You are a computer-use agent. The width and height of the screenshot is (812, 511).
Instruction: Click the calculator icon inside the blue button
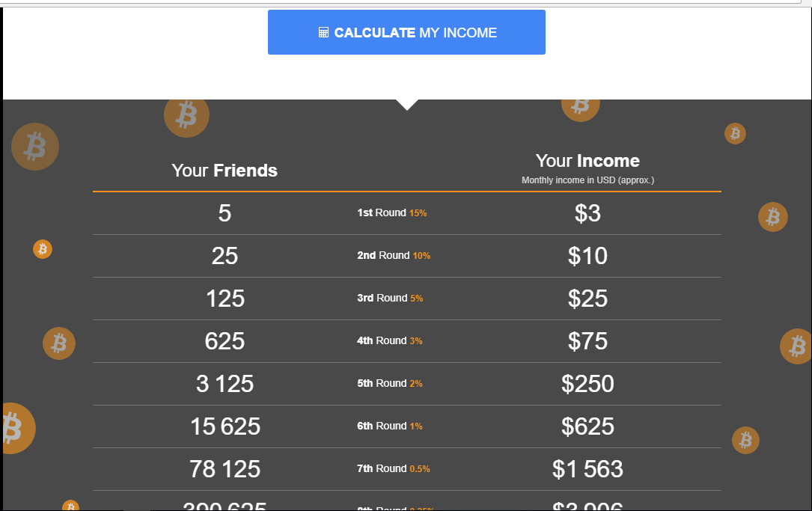click(x=323, y=32)
